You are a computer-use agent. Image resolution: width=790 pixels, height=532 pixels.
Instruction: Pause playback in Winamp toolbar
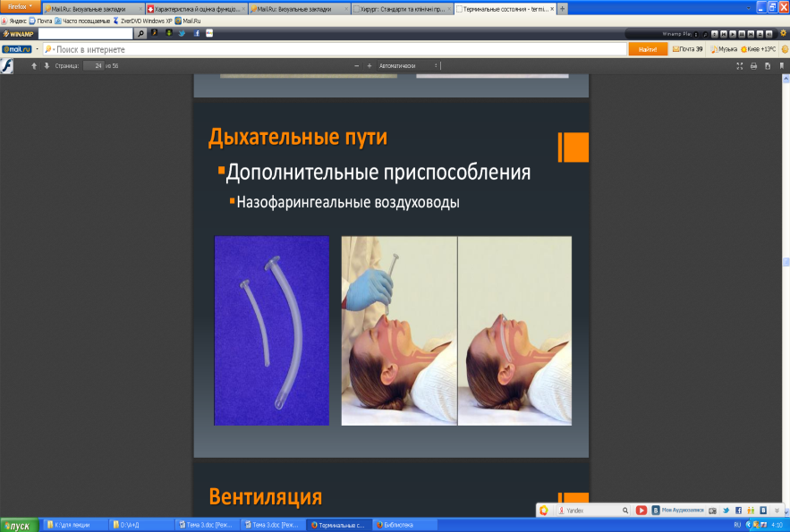pyautogui.click(x=742, y=34)
